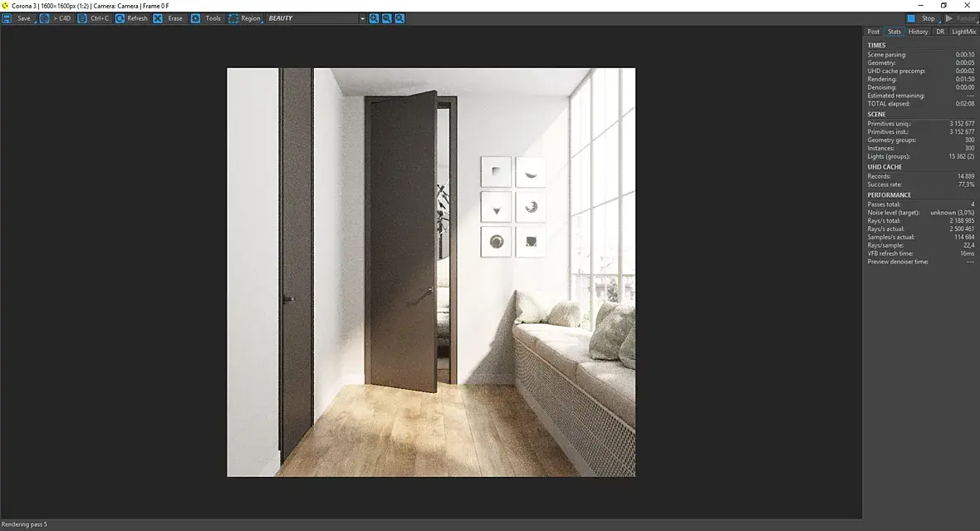Click the 'Scene parsing' time row

point(921,55)
